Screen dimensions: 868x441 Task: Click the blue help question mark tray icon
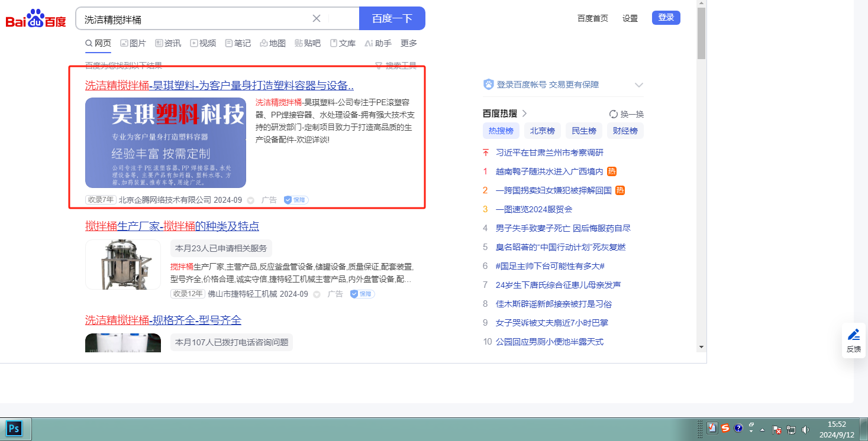[x=738, y=428]
